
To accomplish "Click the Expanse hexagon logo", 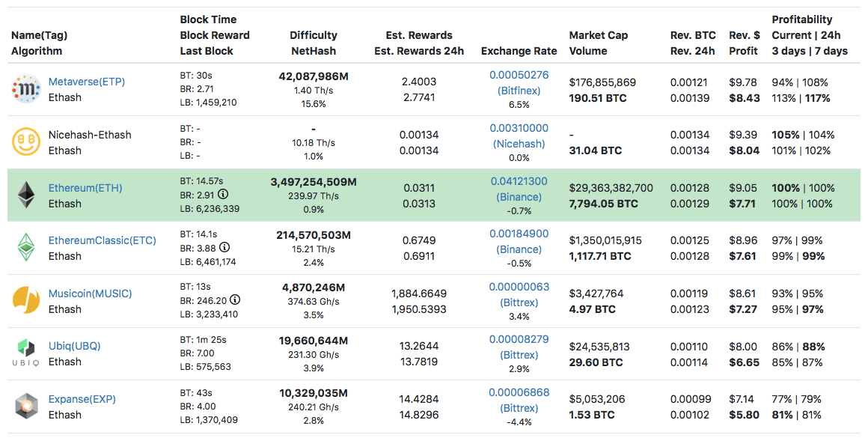I will coord(26,407).
